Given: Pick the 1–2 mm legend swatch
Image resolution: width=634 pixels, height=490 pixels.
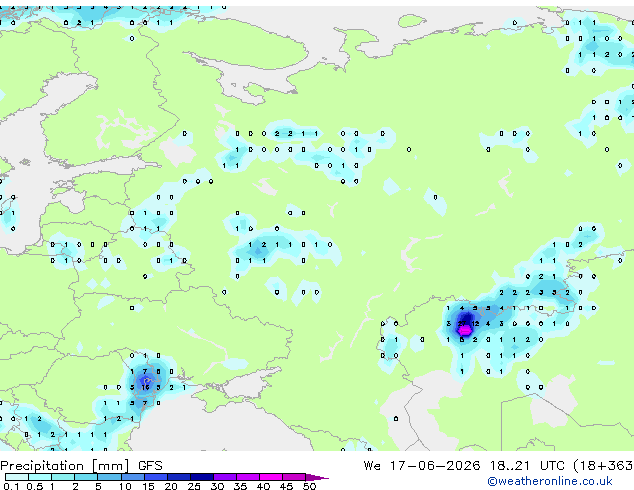Looking at the screenshot, I should click(63, 477).
